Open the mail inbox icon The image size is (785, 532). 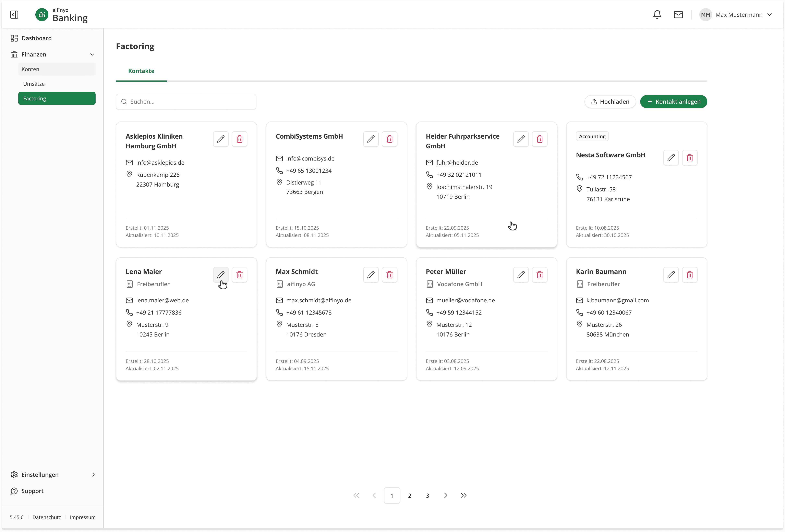[678, 14]
